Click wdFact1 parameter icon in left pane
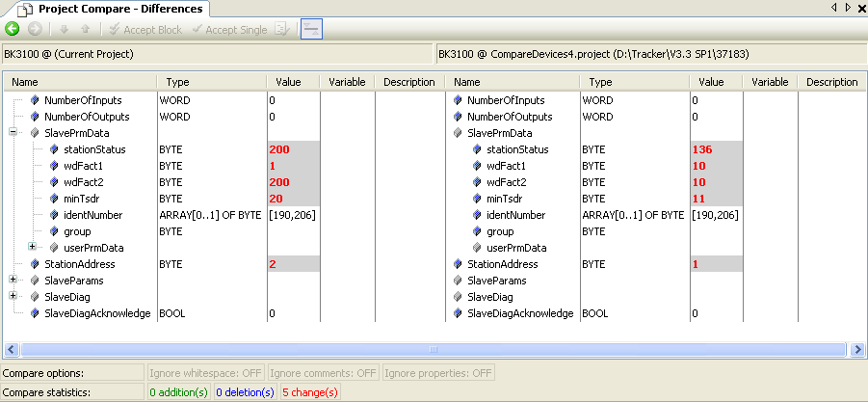The height and width of the screenshot is (402, 868). pyautogui.click(x=54, y=166)
